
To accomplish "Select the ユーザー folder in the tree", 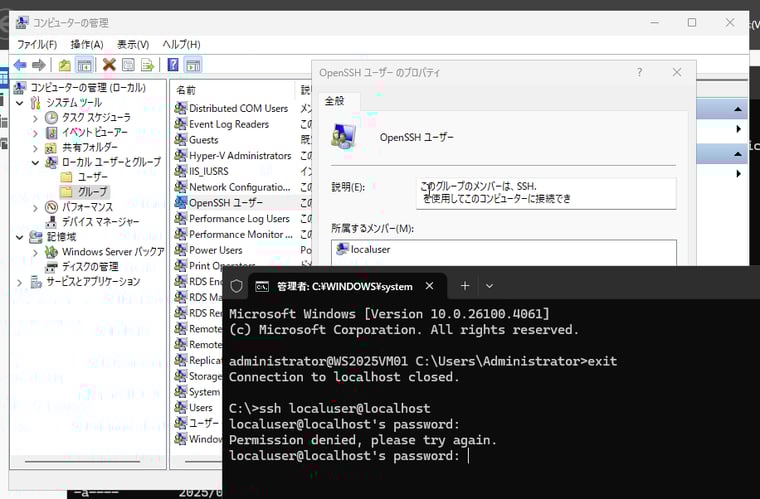I will click(x=93, y=177).
